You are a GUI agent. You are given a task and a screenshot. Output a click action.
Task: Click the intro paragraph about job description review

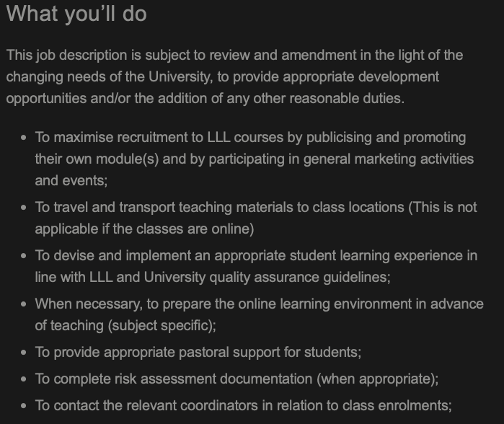click(x=234, y=77)
